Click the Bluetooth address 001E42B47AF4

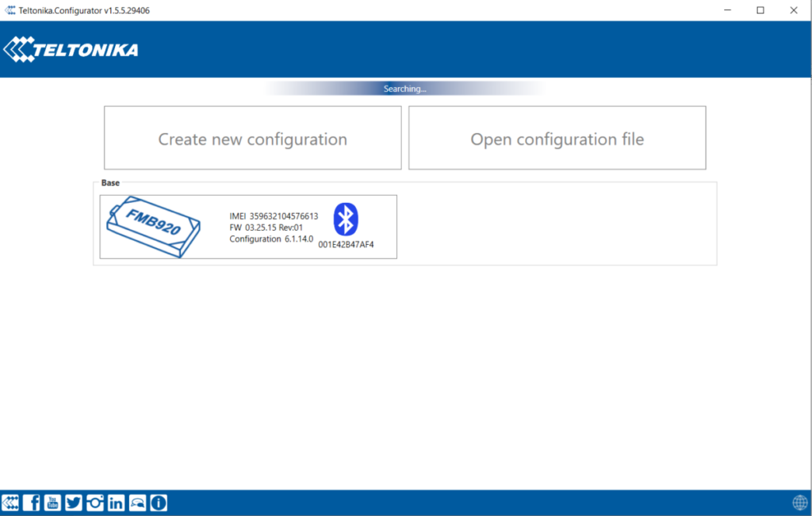click(346, 245)
